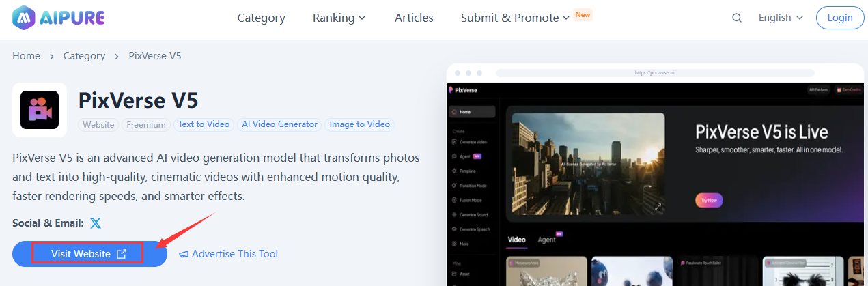Go to Home via breadcrumb

pos(26,56)
